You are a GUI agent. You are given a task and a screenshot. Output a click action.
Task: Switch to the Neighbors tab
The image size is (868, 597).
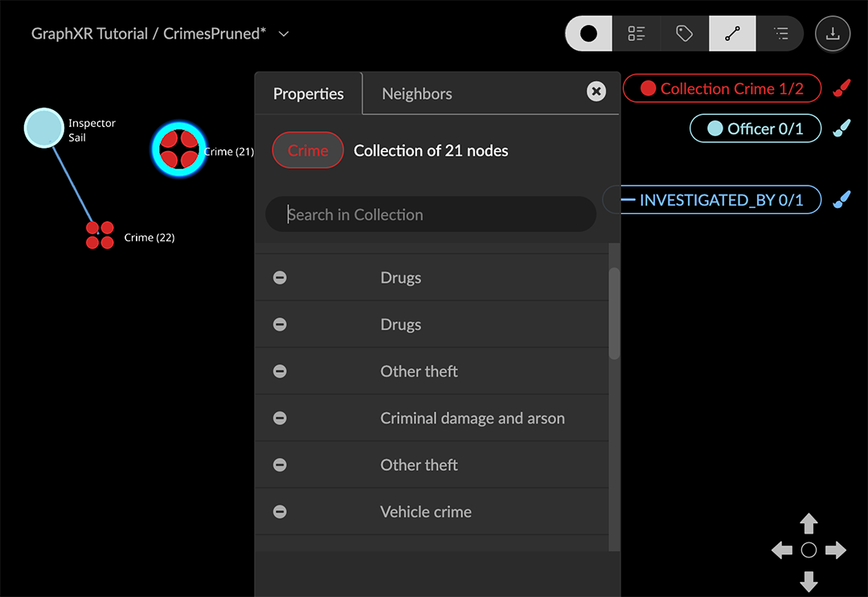[x=416, y=94]
